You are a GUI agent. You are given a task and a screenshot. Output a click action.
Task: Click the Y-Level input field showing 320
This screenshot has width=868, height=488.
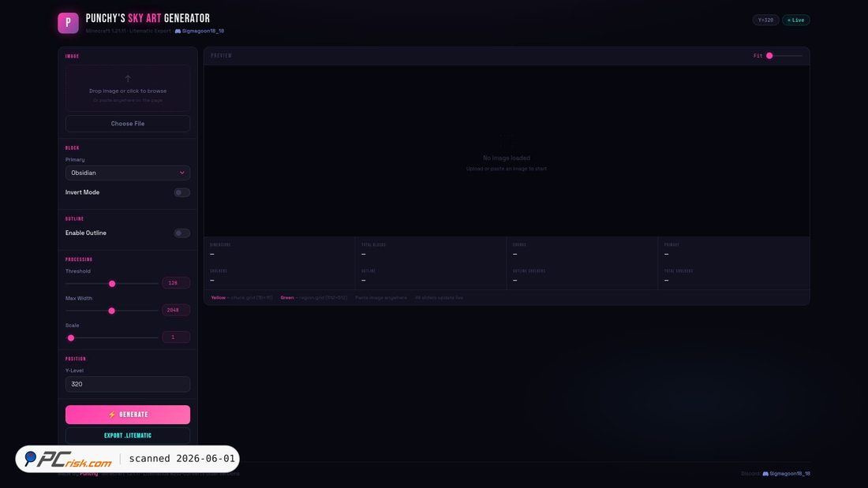pyautogui.click(x=128, y=384)
